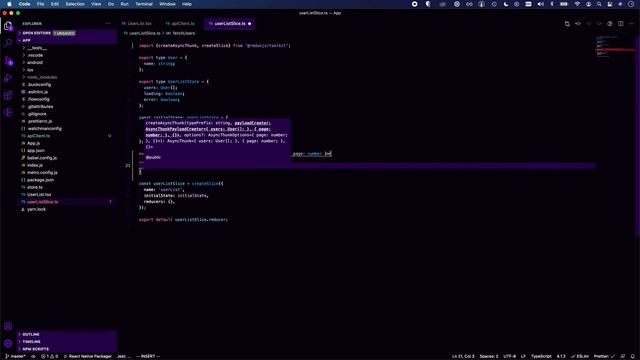Screen dimensions: 640x360
Task: Open the Run menu
Action: coord(124,4)
